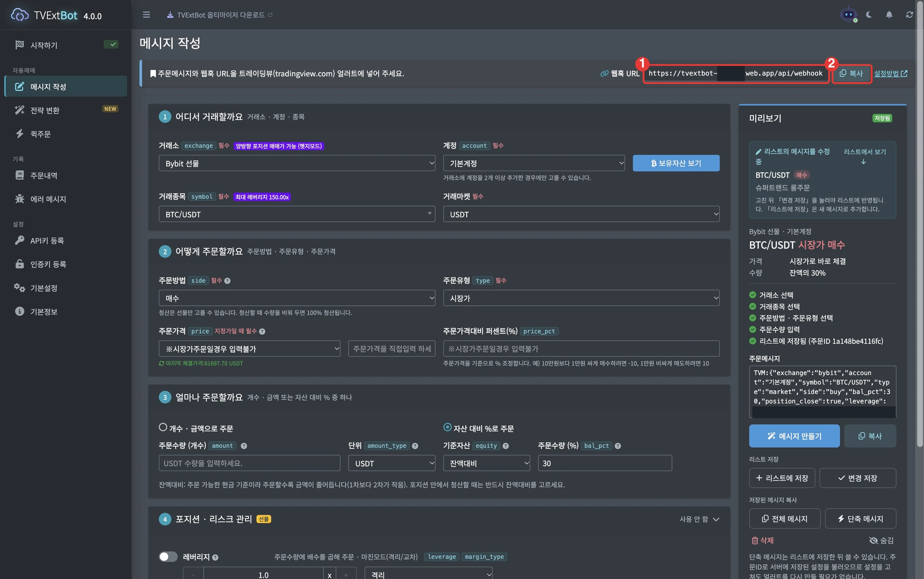The height and width of the screenshot is (579, 924).
Task: Select 개수 · 금액으로 주문 radio button
Action: [163, 427]
